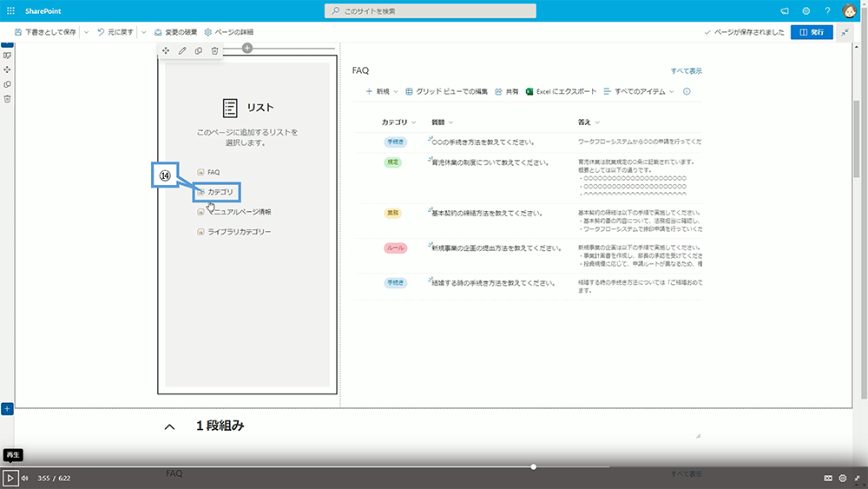Click the このサイトを検索 search box
Viewport: 868px width, 489px height.
click(x=431, y=11)
